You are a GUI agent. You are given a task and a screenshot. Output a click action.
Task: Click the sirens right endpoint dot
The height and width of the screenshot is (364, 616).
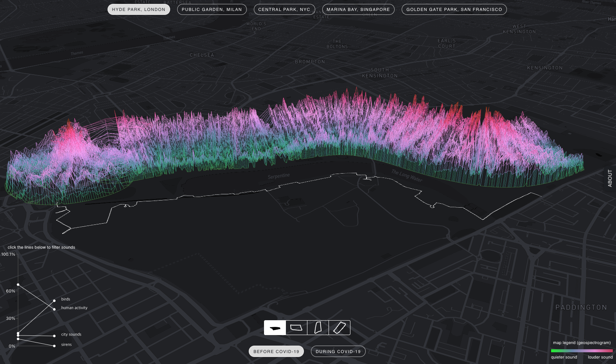(54, 346)
